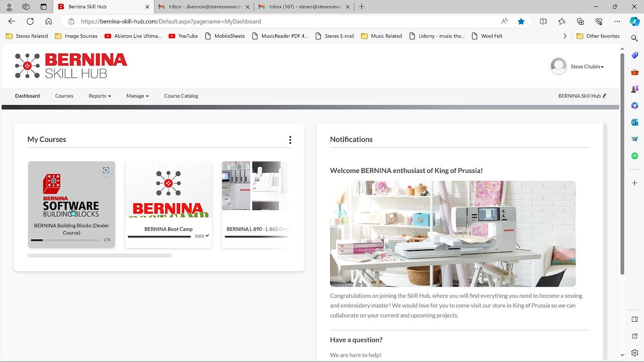Expand the Reports dropdown
Screen dimensions: 644x362
point(99,96)
